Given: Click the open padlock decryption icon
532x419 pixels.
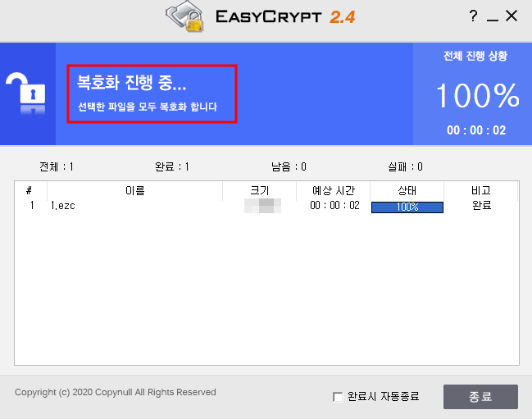Looking at the screenshot, I should point(25,93).
